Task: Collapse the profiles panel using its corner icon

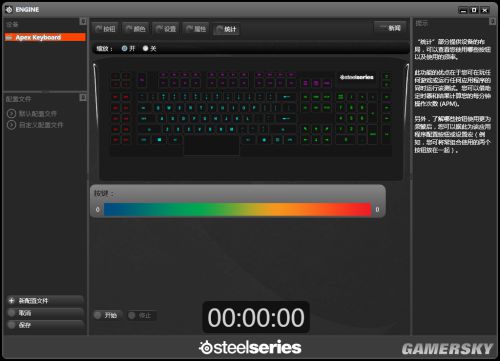Action: (83, 97)
